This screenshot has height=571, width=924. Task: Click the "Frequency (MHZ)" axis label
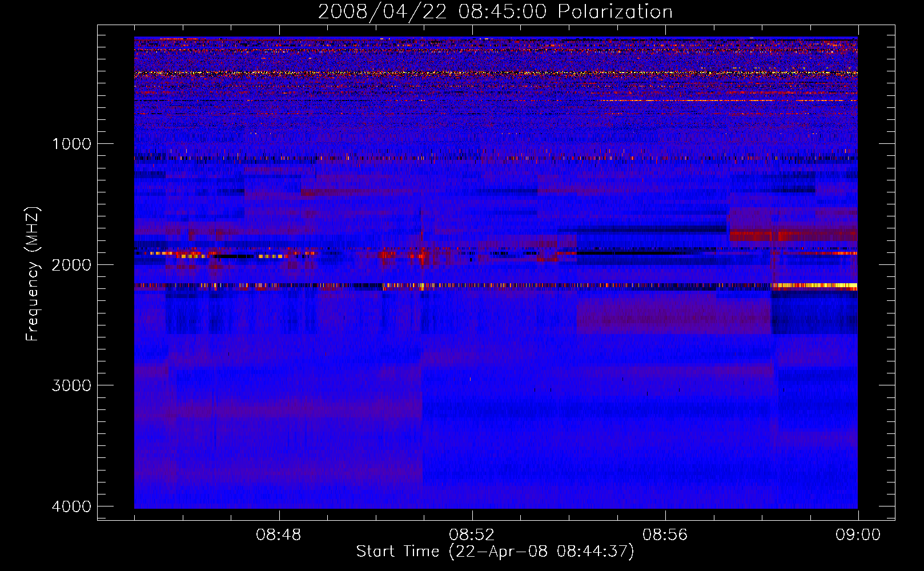tap(33, 274)
